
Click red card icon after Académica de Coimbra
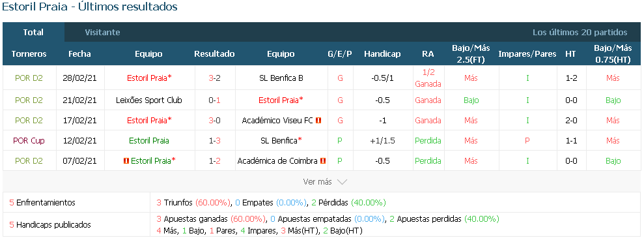323,161
